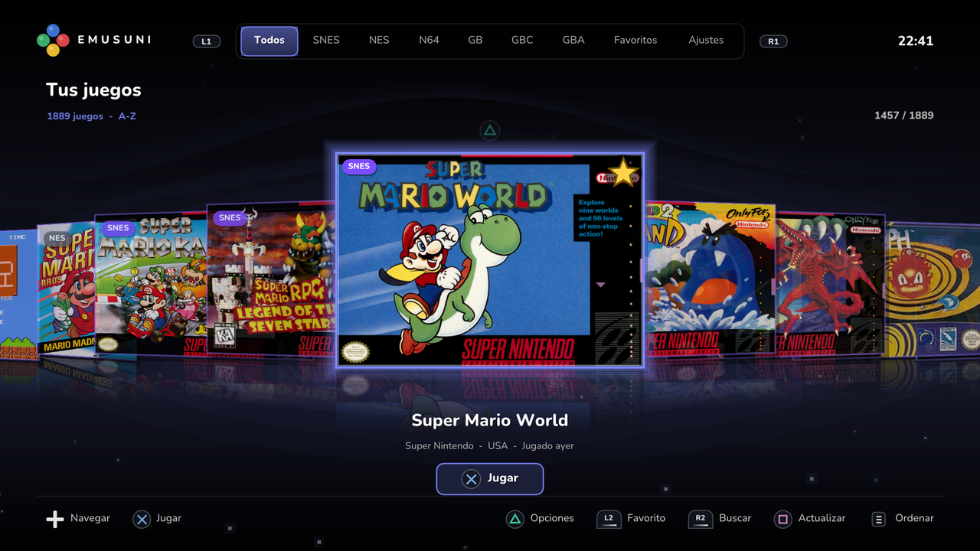Click the triangle icon above the cover

tap(490, 130)
